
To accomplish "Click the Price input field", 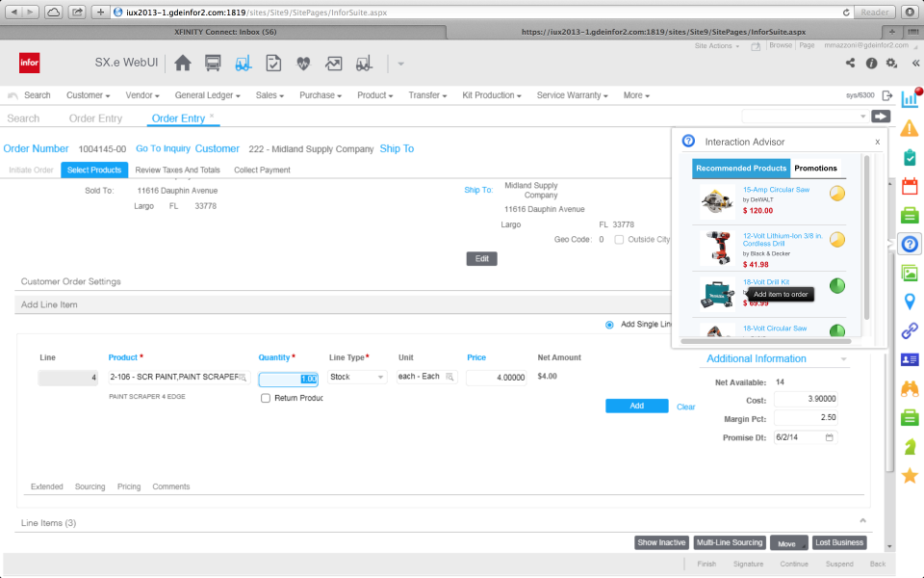I will click(497, 378).
